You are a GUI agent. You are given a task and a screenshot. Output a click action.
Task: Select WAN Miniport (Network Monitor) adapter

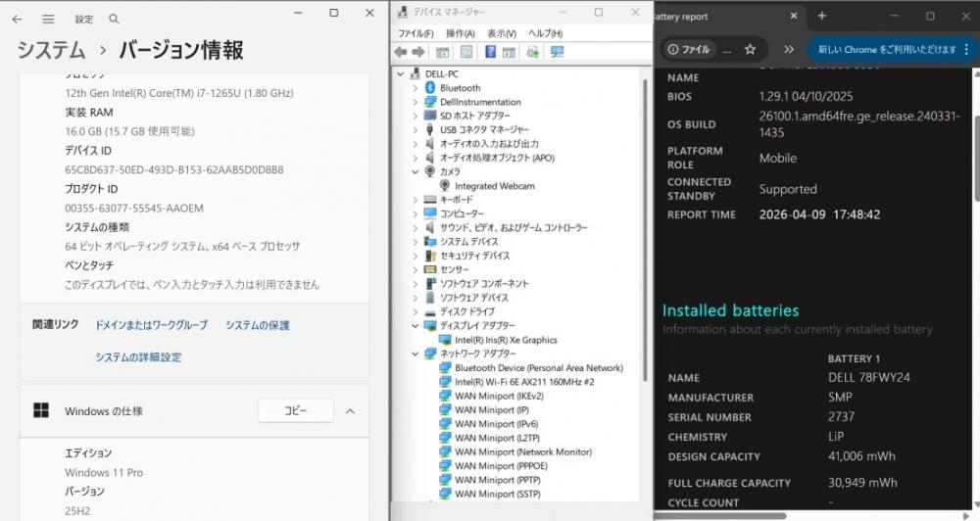(x=523, y=451)
